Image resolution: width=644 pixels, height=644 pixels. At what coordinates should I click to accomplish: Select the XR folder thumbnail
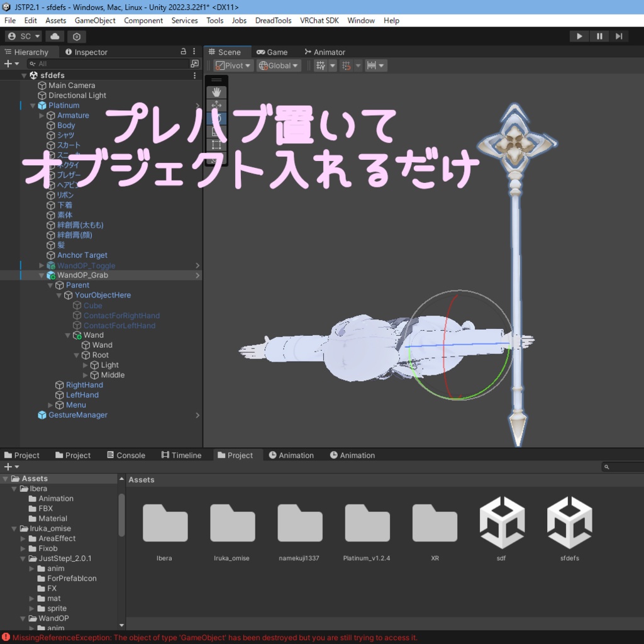click(x=435, y=523)
